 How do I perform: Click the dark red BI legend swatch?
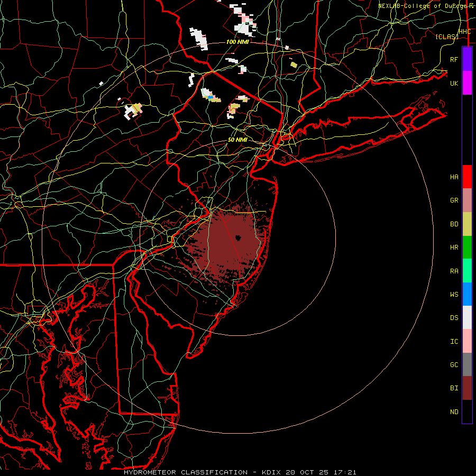[467, 388]
